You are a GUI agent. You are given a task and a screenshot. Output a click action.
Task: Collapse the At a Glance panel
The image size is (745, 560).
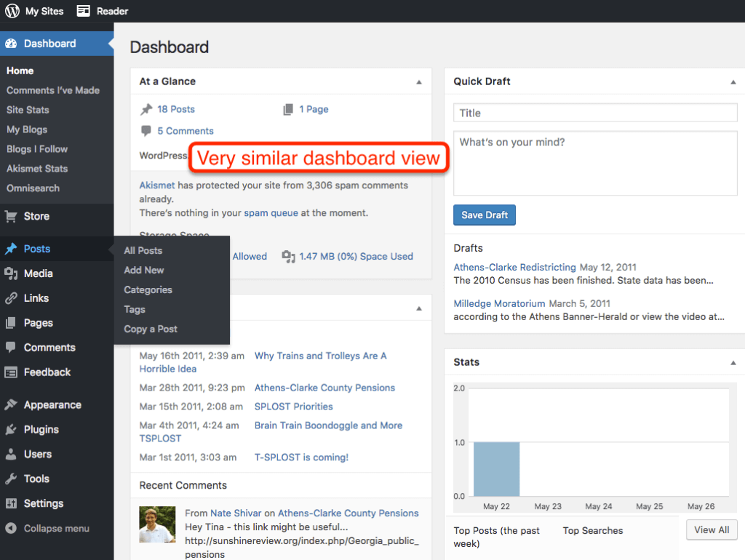coord(419,81)
